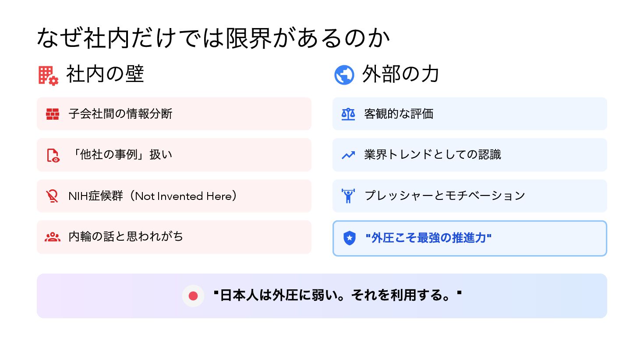This screenshot has height=363, width=644.
Task: Click the blue shield star icon
Action: [349, 238]
